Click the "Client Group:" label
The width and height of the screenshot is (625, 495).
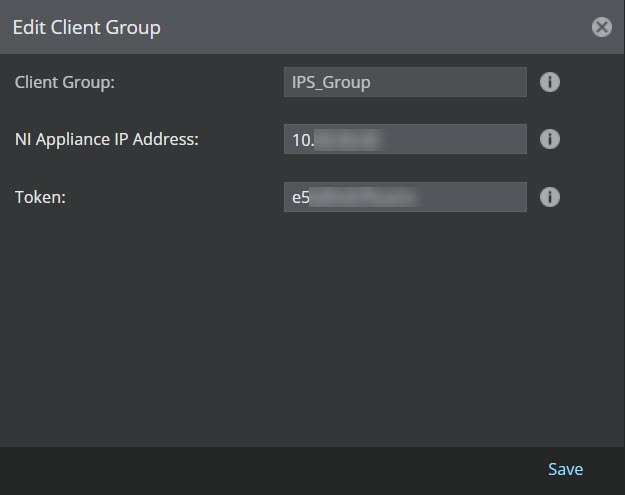pos(65,83)
